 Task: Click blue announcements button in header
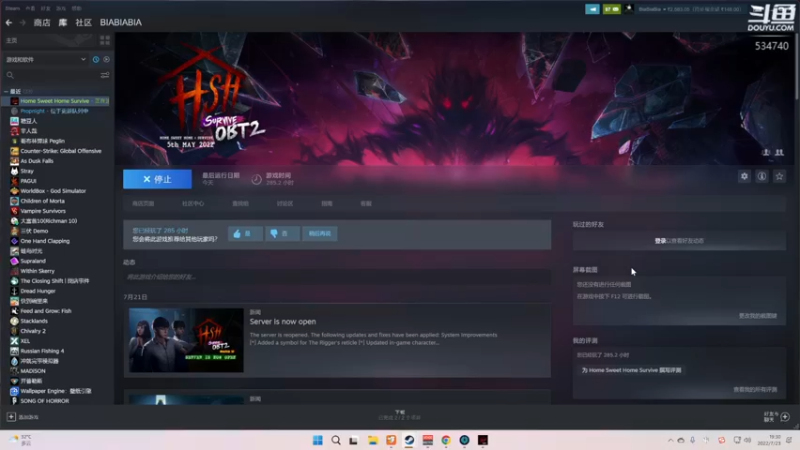tap(592, 9)
